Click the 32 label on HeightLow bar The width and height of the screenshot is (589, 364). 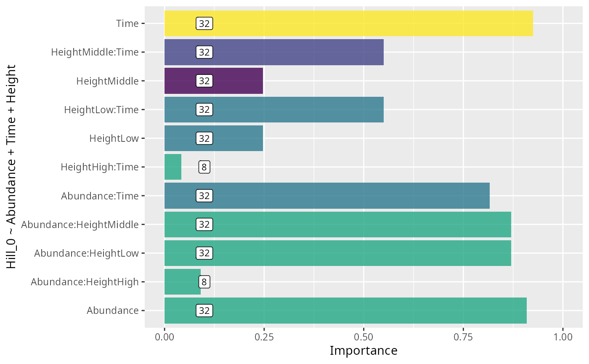tap(204, 138)
